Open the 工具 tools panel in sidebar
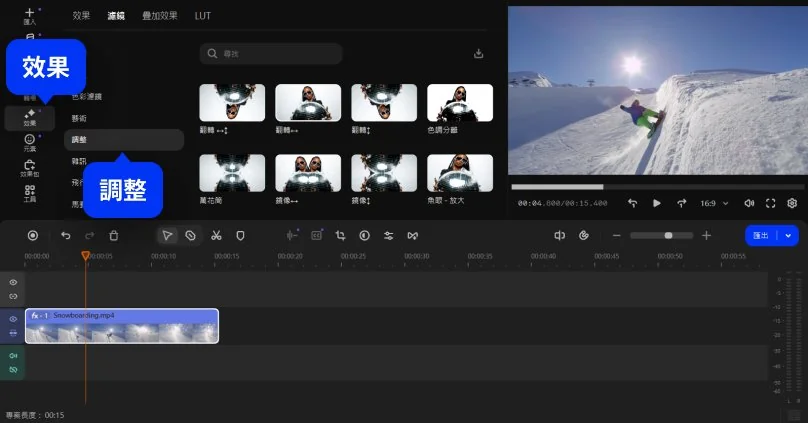The width and height of the screenshot is (808, 423). [29, 193]
